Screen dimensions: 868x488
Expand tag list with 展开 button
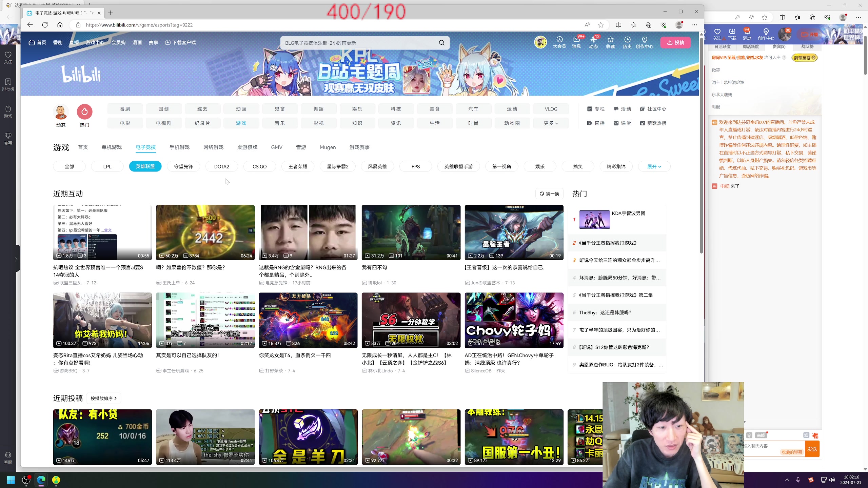(x=654, y=166)
